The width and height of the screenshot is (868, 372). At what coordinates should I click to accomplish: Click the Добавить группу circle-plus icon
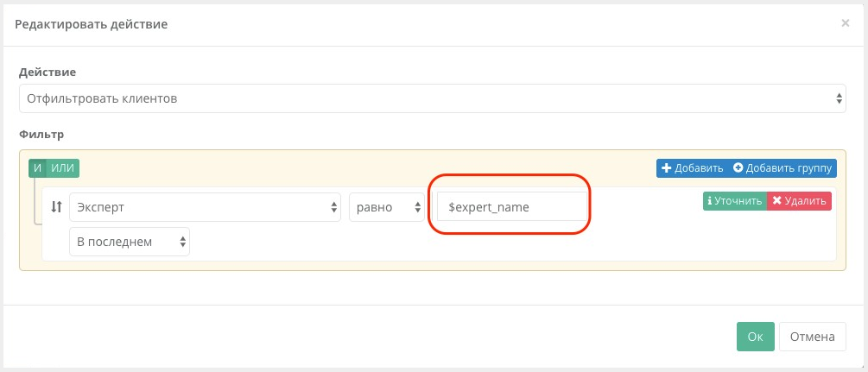tap(738, 168)
